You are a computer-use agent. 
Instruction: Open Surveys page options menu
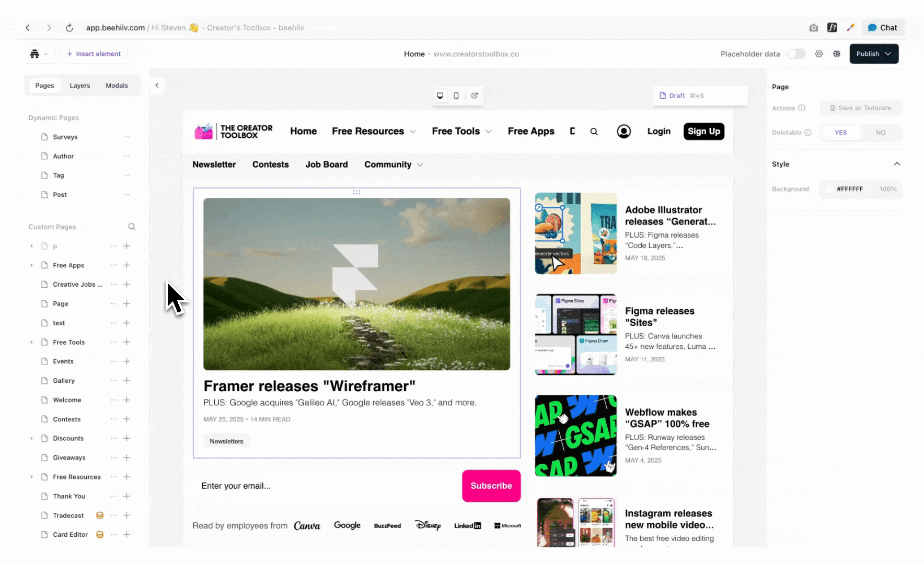click(x=126, y=137)
